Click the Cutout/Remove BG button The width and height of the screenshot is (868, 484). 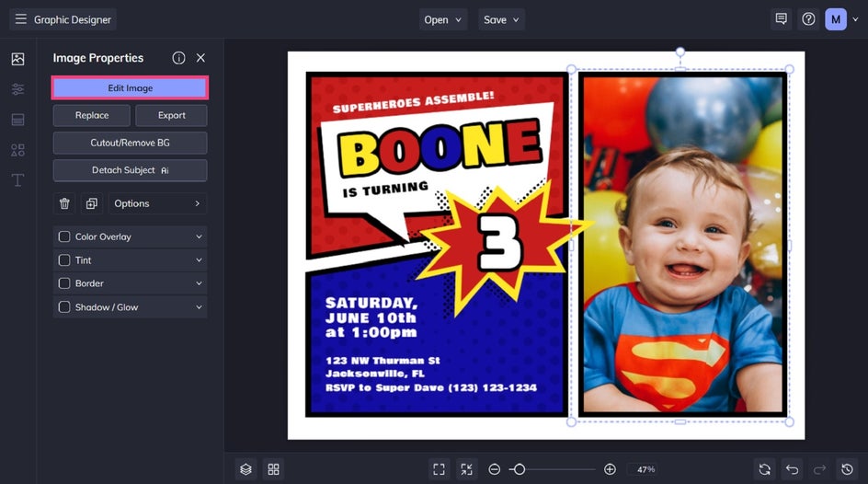click(130, 143)
